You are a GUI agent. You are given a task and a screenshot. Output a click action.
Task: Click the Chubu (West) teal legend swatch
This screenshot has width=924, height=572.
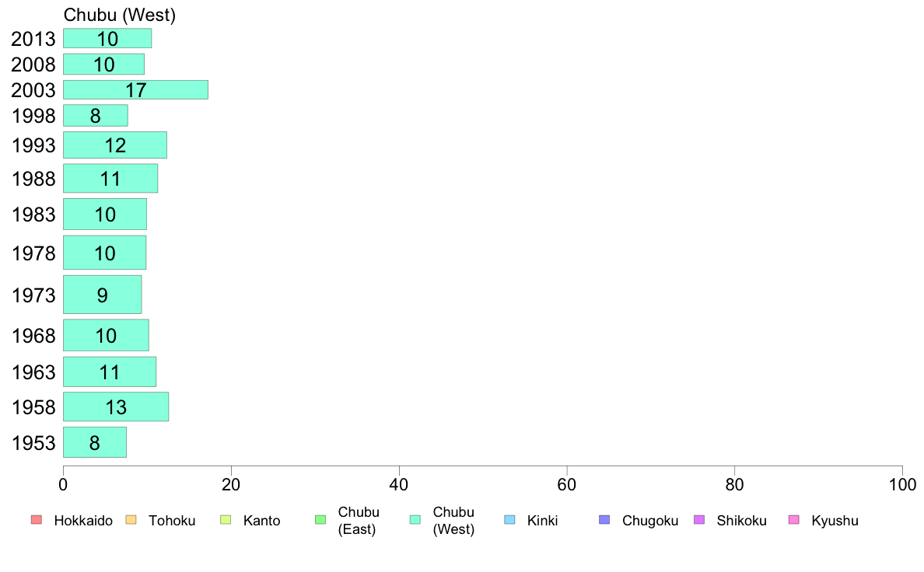click(415, 520)
